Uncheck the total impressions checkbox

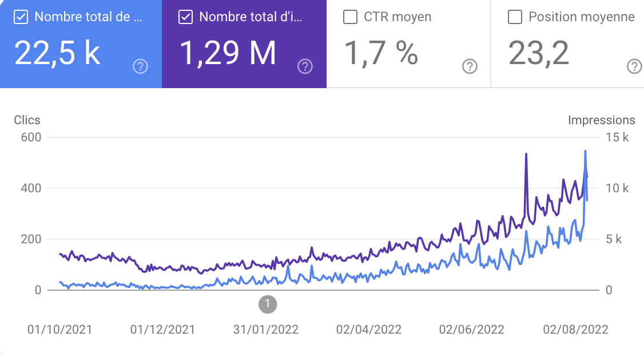pos(185,17)
